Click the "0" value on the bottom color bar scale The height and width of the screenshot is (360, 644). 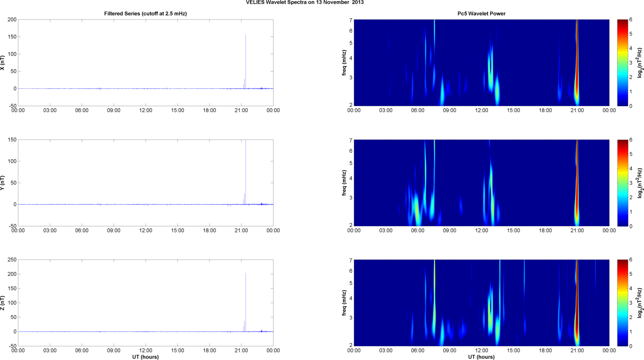tap(631, 346)
